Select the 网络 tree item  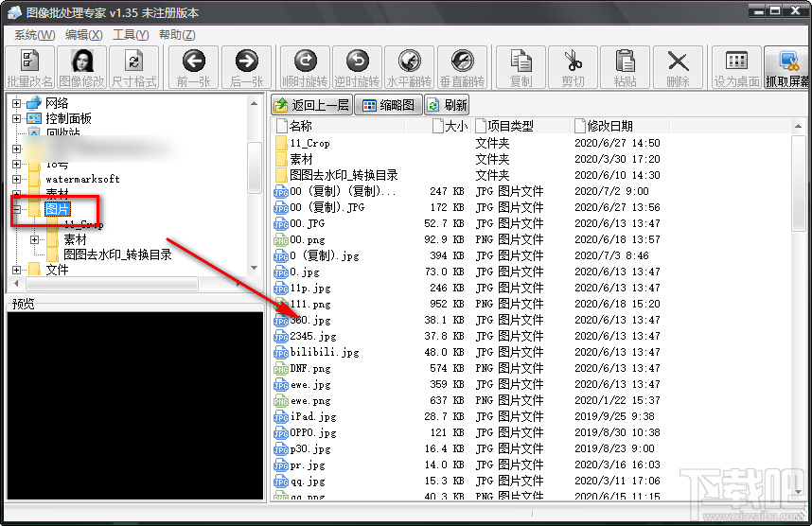[57, 103]
